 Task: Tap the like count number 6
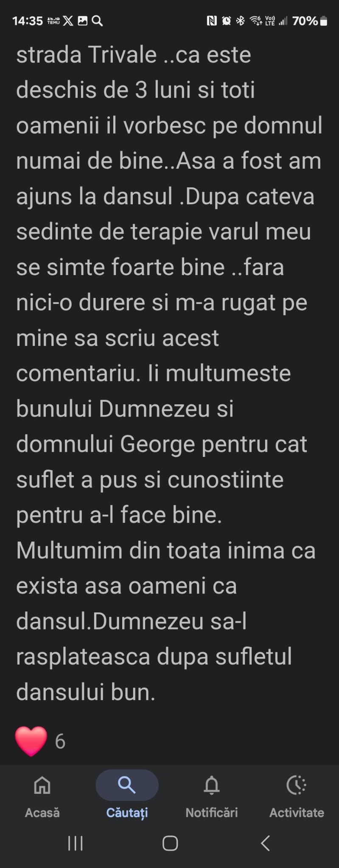coord(60,741)
